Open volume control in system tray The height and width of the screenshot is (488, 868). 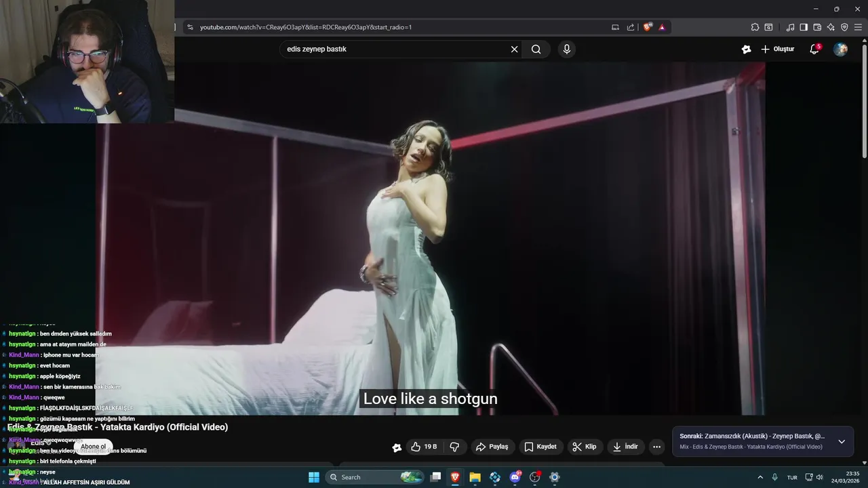820,477
